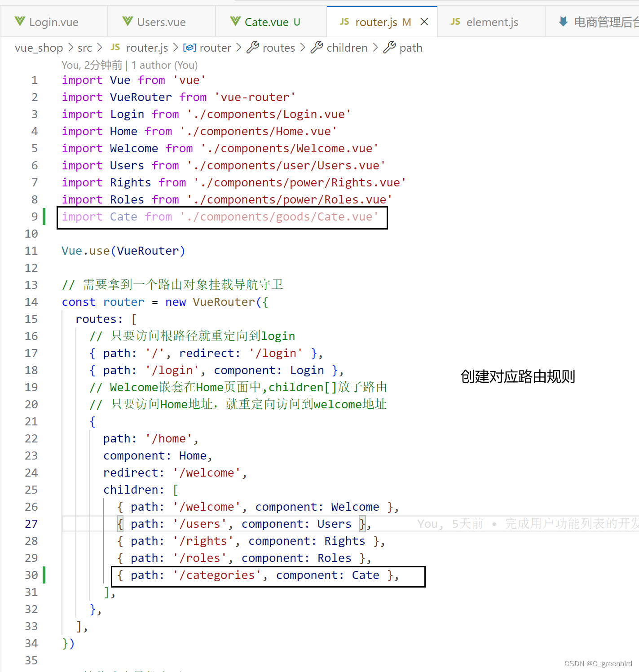This screenshot has height=672, width=639.
Task: Click './components/Welcome.vue' import path
Action: (290, 148)
